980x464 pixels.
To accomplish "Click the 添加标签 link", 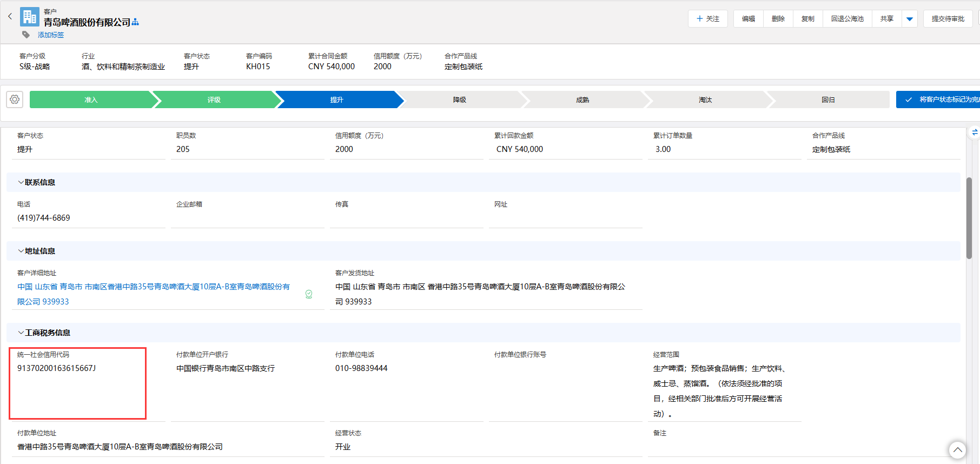I will click(51, 35).
